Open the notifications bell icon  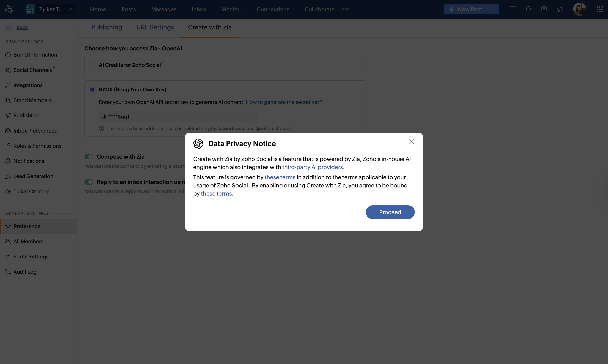click(528, 9)
